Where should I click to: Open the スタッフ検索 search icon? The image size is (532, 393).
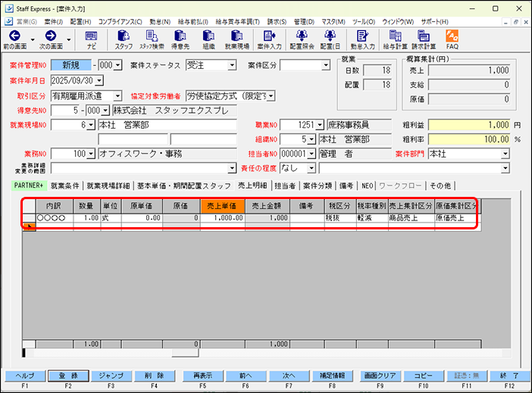pyautogui.click(x=152, y=36)
